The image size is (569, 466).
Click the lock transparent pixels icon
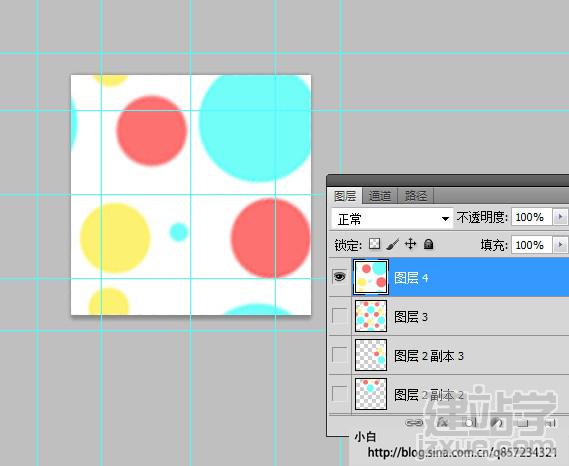click(374, 244)
